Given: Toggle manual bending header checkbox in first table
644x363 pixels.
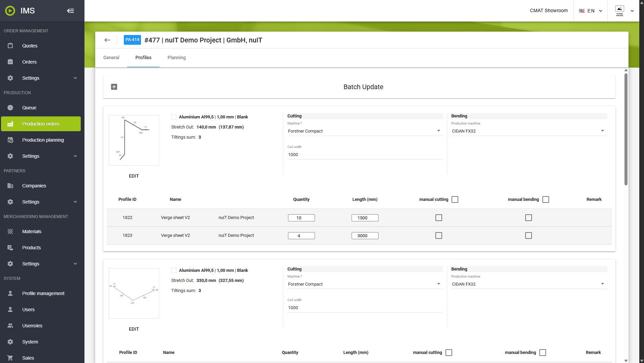Looking at the screenshot, I should pos(546,199).
